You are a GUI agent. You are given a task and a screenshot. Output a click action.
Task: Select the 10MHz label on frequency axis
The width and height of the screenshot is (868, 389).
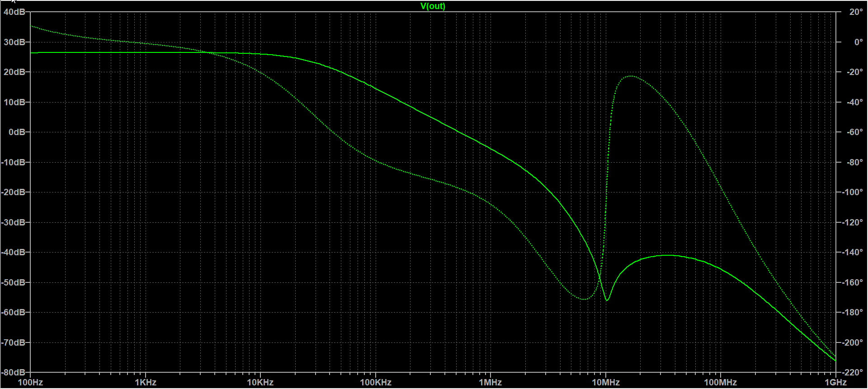(606, 382)
